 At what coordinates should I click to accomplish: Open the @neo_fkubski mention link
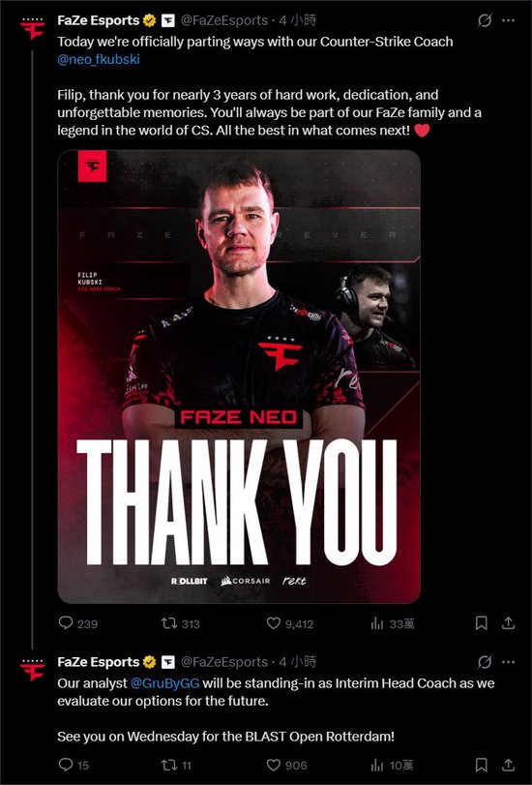99,59
